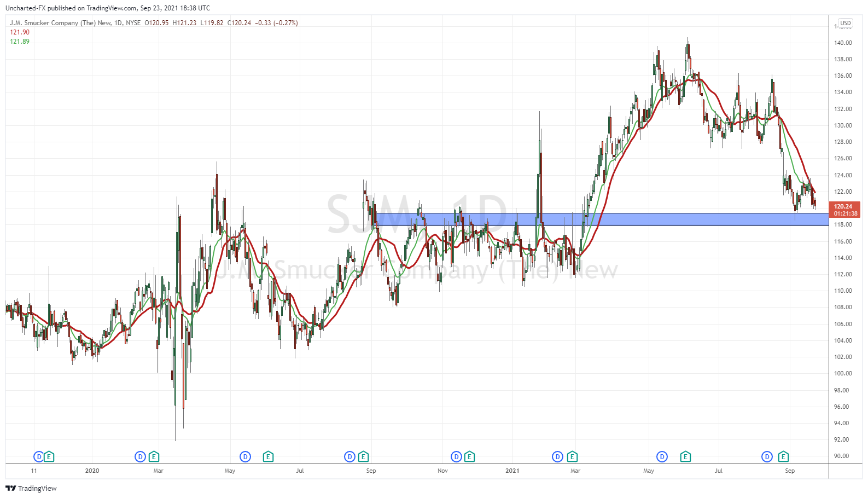Click the earnings marker above Mar 2021 label
The width and height of the screenshot is (868, 498).
click(x=572, y=456)
